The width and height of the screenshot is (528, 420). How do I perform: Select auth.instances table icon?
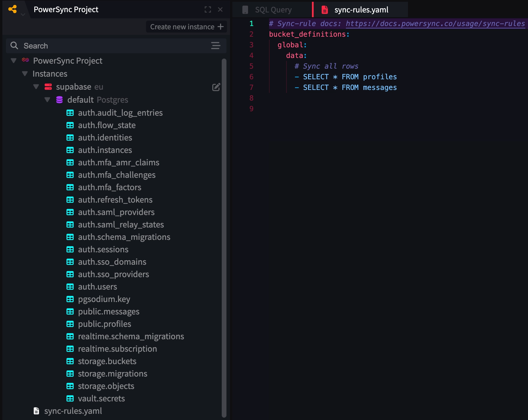point(70,150)
